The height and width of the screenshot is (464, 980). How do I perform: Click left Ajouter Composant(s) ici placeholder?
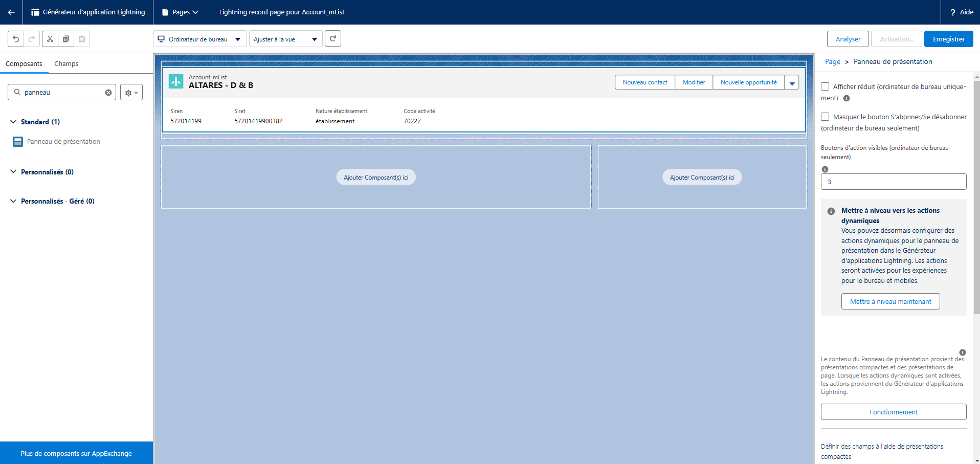[376, 177]
